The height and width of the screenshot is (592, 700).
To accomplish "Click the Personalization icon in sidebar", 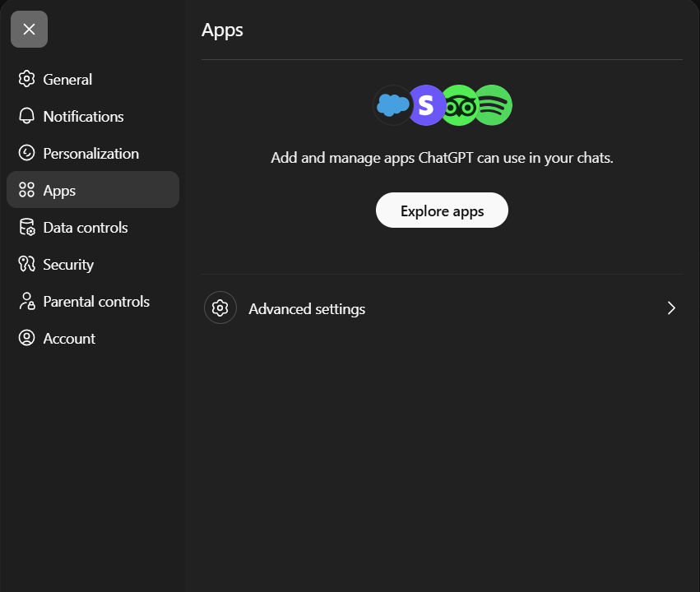I will click(27, 153).
